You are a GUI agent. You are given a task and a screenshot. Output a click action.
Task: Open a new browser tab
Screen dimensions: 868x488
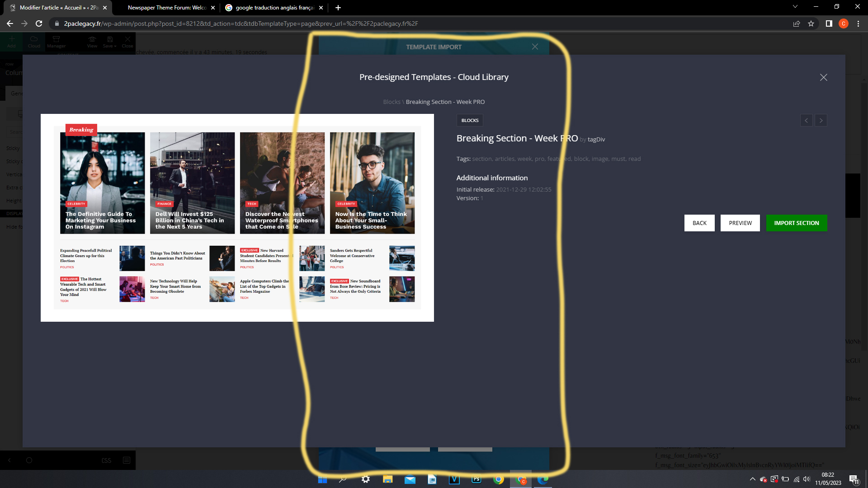(x=338, y=8)
